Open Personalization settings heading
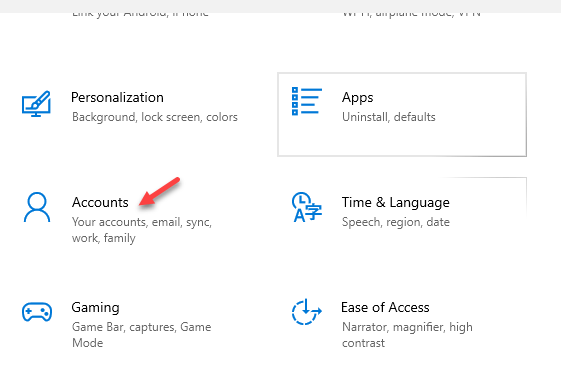Screen dimensions: 561x371 117,97
